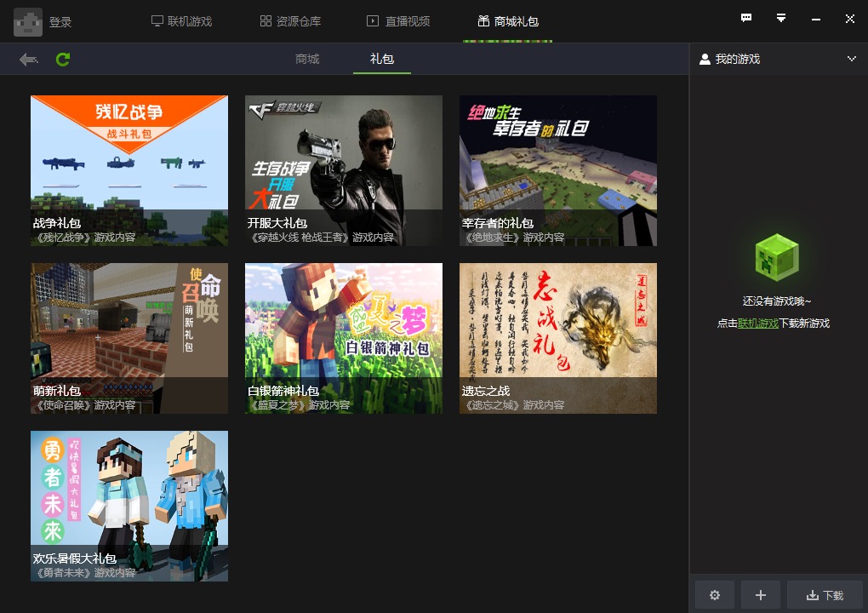The image size is (868, 613).
Task: Open the 开服大礼包 CrossFire thumbnail
Action: pos(344,170)
